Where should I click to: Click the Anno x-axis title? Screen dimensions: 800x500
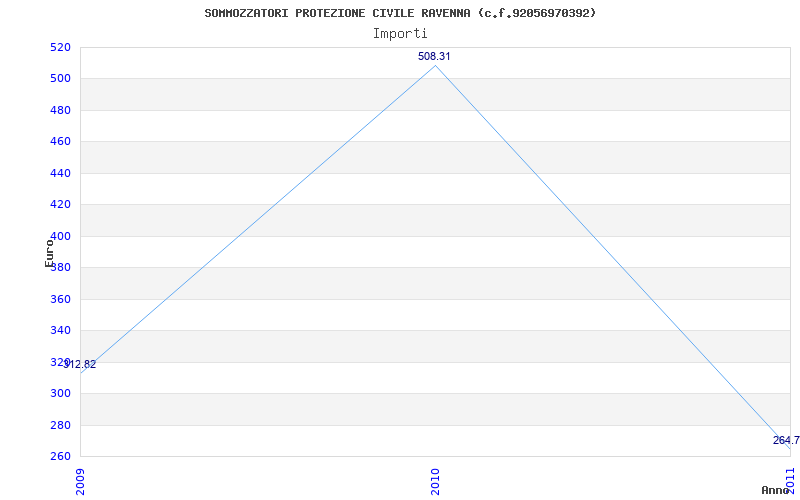tap(776, 490)
